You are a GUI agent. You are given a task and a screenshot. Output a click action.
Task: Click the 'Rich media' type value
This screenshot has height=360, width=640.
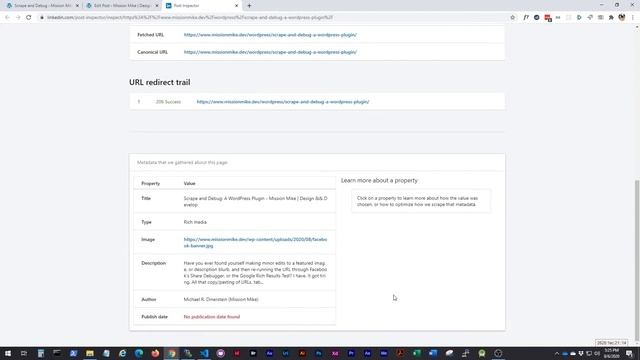[x=195, y=222]
